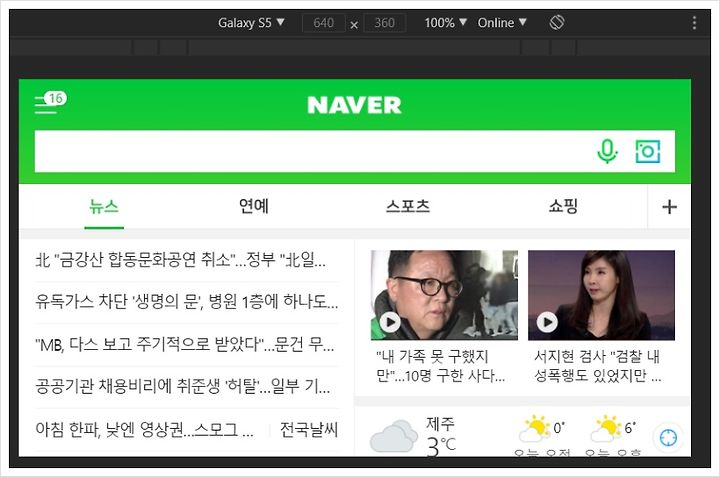Switch to the 연예 tab
720x477 pixels.
pos(253,206)
